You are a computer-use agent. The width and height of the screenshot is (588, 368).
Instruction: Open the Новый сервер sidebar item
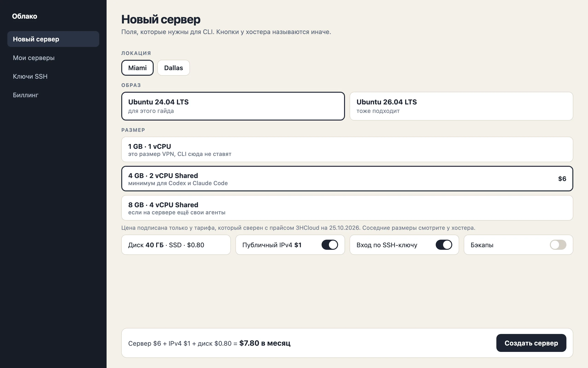point(53,39)
